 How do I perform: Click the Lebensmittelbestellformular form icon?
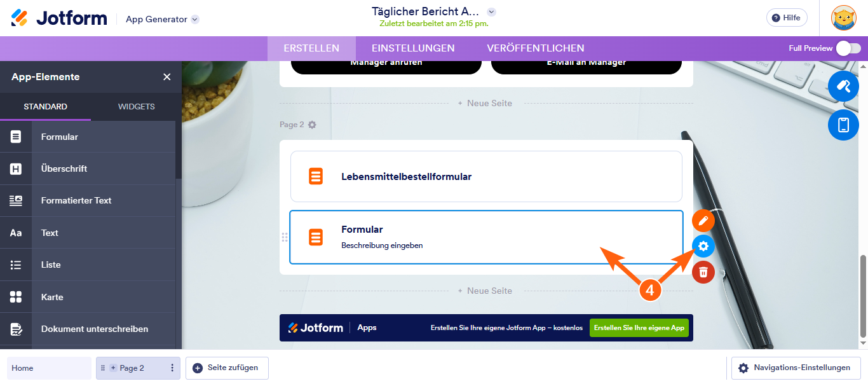pos(316,177)
